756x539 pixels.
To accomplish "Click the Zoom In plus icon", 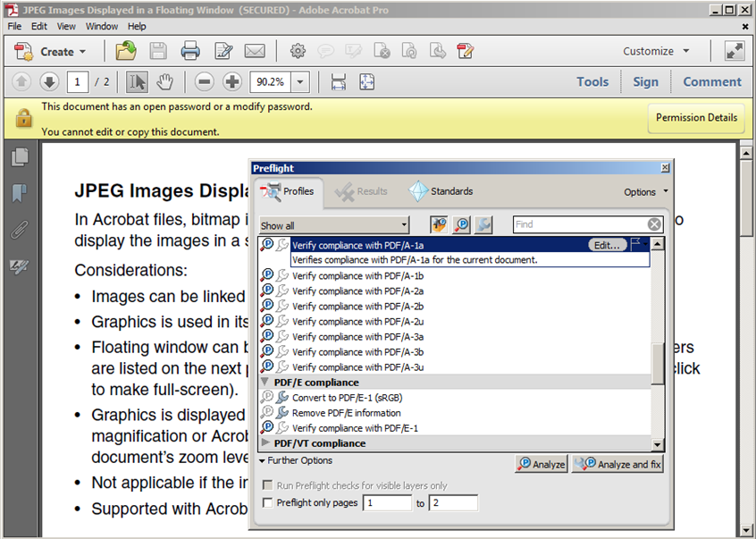I will pyautogui.click(x=232, y=82).
